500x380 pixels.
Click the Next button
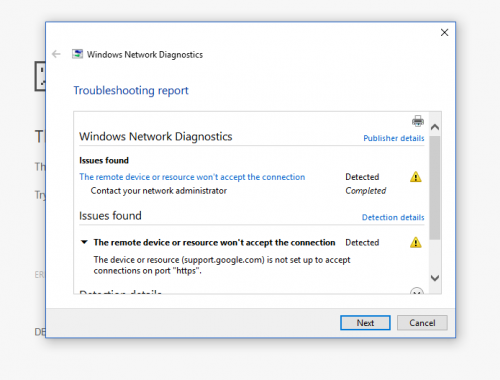click(x=365, y=323)
